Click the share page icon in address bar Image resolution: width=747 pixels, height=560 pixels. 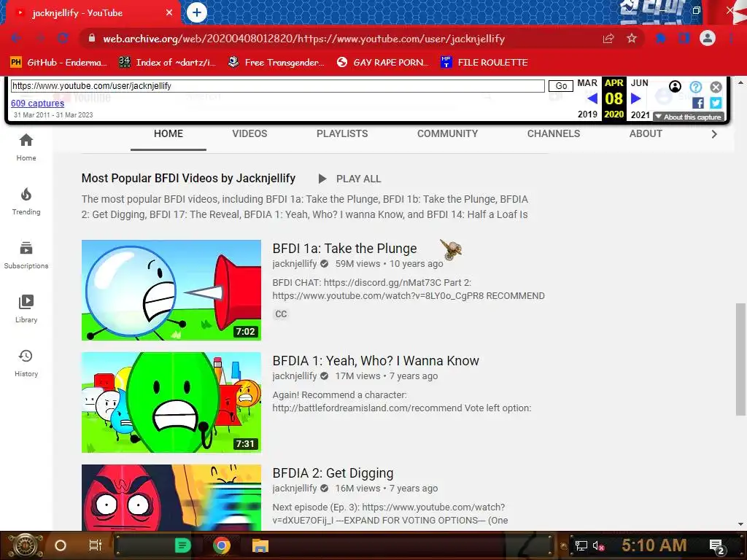[x=608, y=39]
